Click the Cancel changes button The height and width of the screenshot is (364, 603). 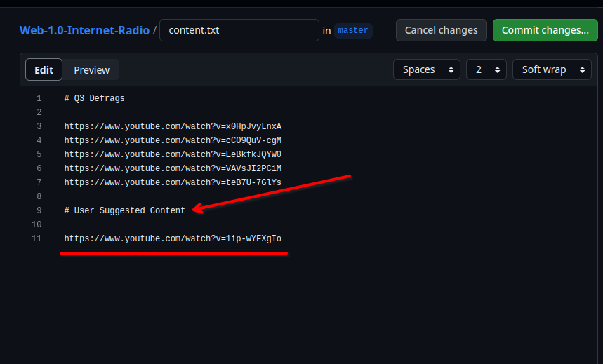coord(441,30)
